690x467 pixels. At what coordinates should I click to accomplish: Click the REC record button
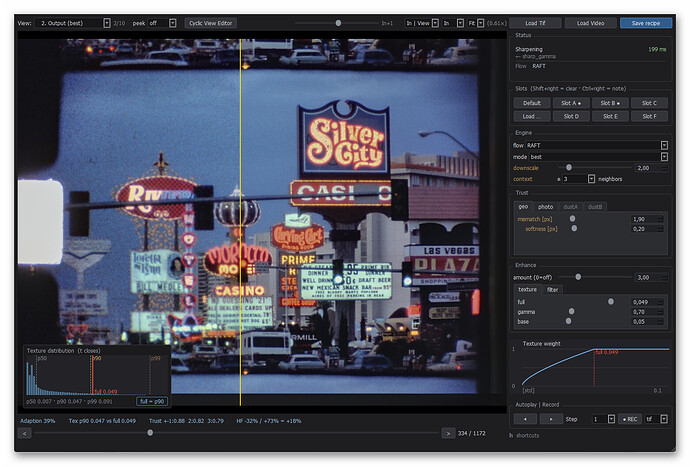(630, 419)
